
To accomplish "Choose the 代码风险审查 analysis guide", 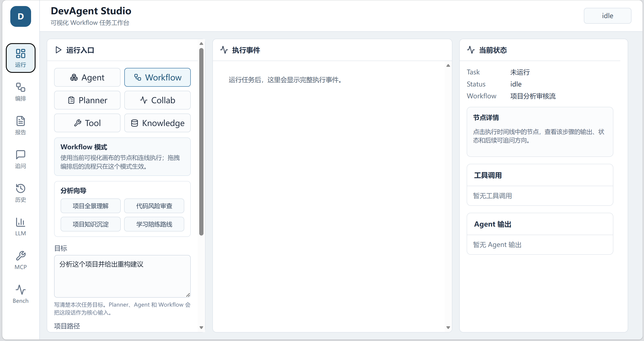I will tap(154, 206).
